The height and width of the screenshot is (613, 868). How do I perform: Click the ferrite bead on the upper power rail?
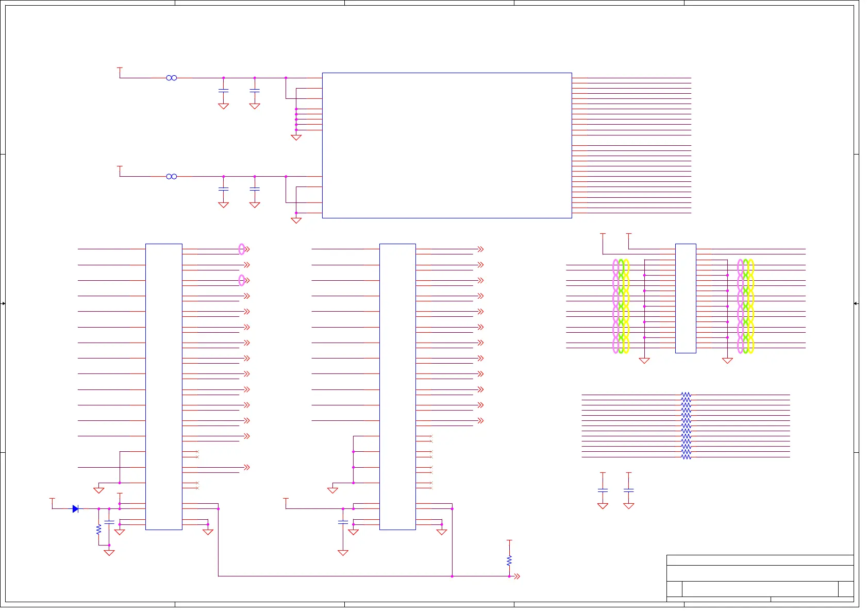tap(172, 78)
